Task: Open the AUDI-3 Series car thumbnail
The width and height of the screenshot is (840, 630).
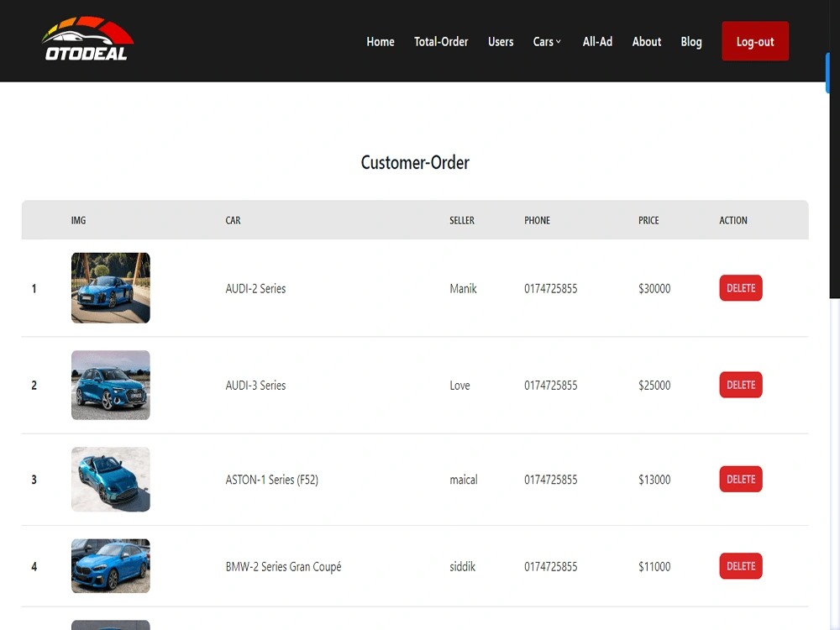Action: click(110, 385)
